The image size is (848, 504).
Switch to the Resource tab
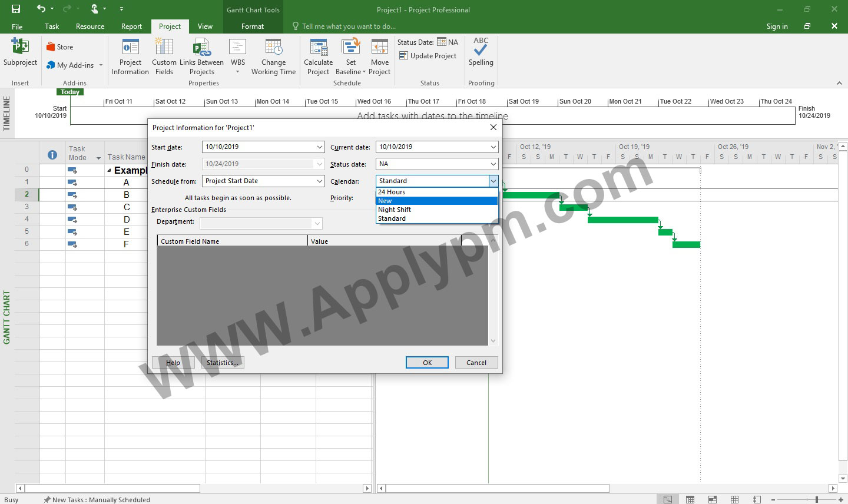(x=90, y=26)
